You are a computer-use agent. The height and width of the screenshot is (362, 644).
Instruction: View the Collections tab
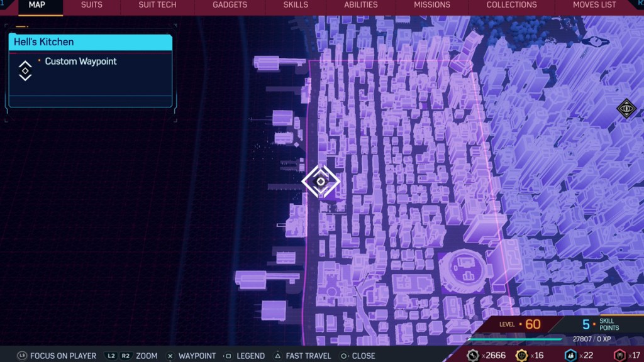[511, 5]
